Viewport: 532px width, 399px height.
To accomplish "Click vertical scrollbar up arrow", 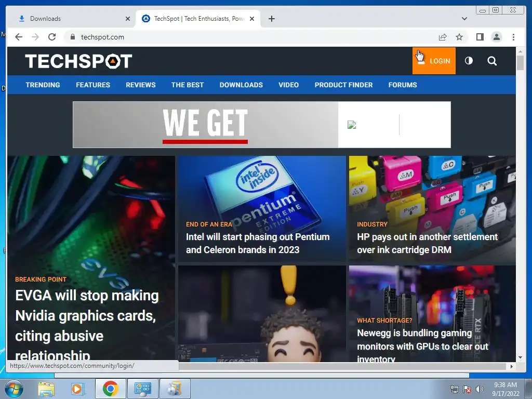I will (520, 51).
